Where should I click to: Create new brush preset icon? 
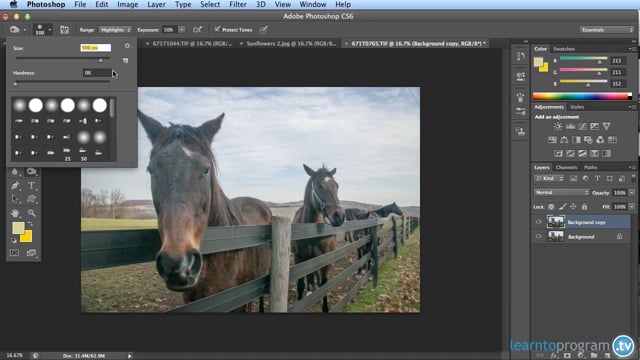125,60
